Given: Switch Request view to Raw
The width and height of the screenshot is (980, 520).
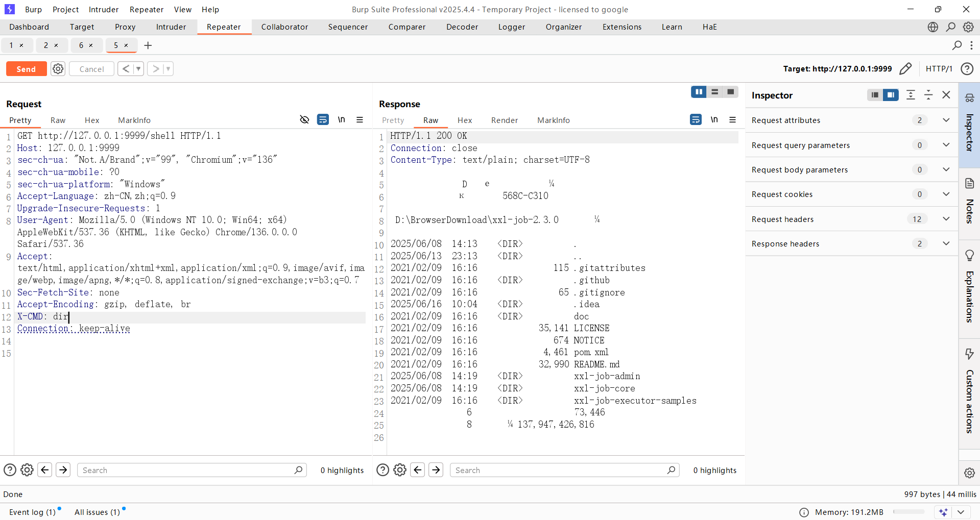Looking at the screenshot, I should (x=58, y=120).
